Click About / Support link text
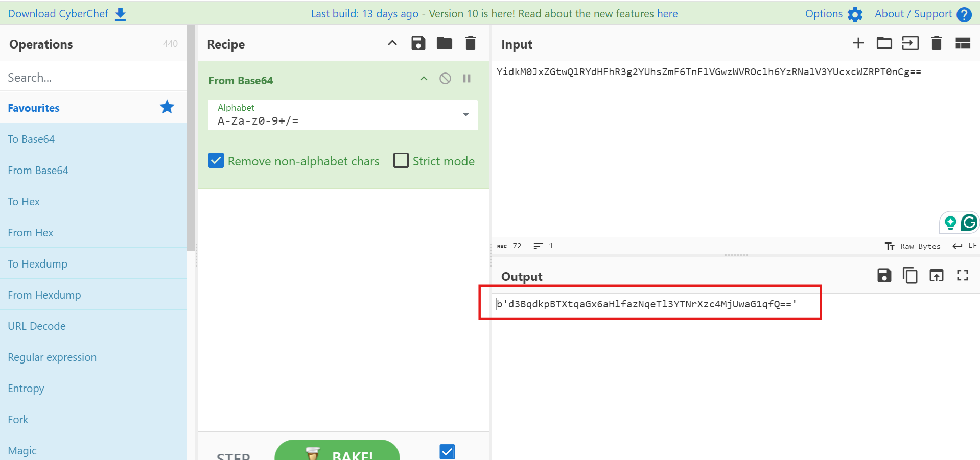The image size is (980, 460). click(913, 14)
